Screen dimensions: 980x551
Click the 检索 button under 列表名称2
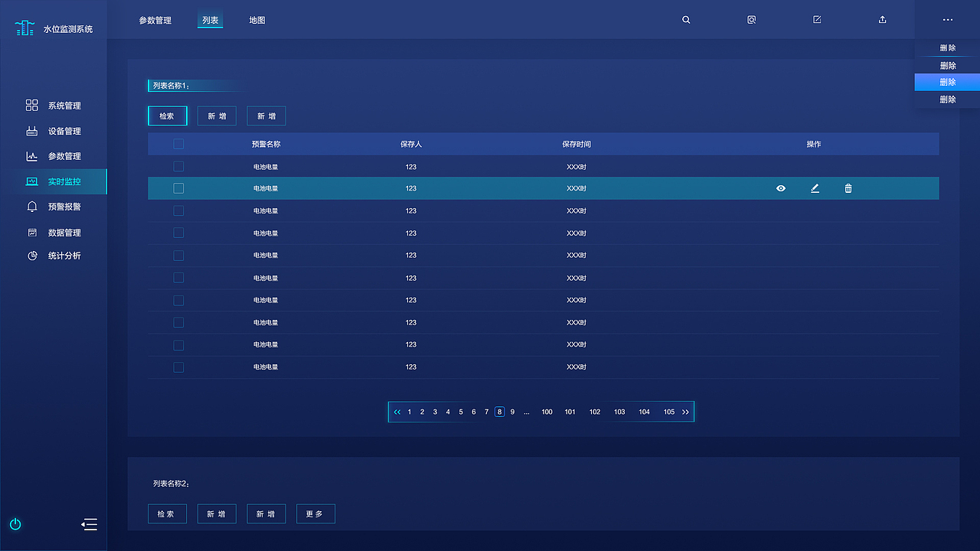[167, 514]
